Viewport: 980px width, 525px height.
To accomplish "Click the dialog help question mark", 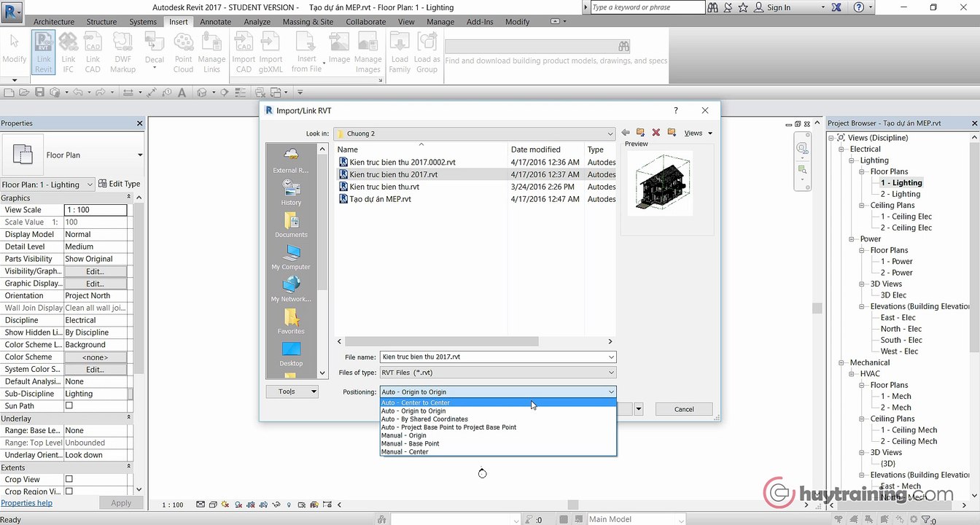I will pyautogui.click(x=676, y=111).
